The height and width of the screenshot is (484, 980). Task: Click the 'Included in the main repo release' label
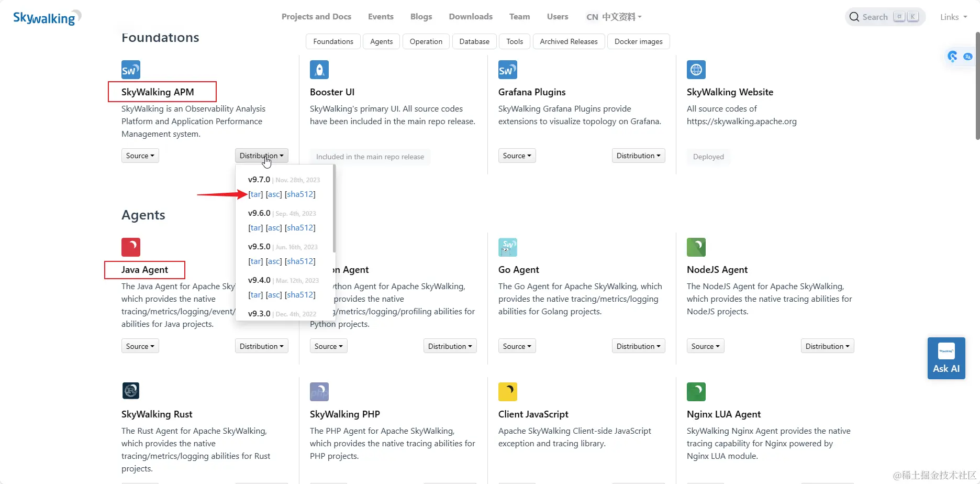(370, 157)
